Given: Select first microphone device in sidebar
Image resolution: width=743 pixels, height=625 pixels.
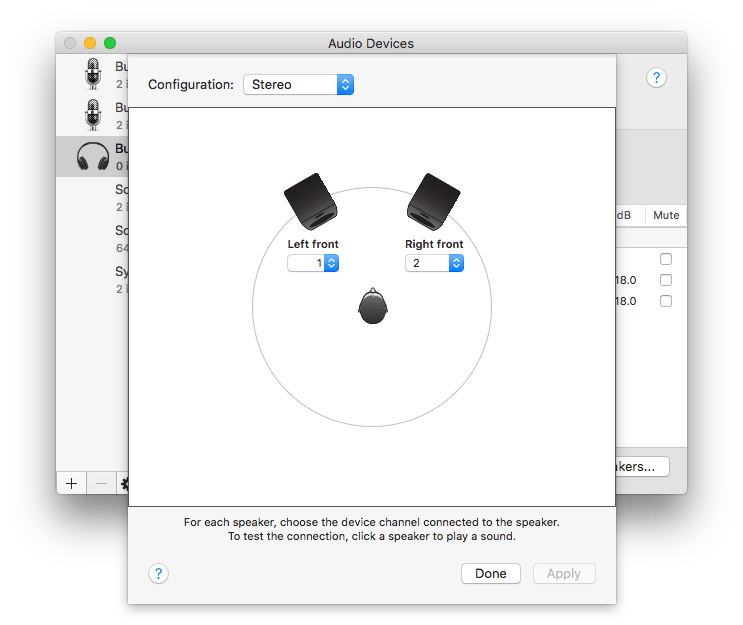Looking at the screenshot, I should click(93, 74).
